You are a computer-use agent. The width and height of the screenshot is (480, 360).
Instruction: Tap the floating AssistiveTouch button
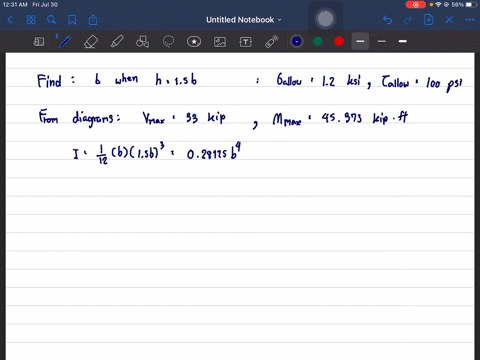[325, 19]
